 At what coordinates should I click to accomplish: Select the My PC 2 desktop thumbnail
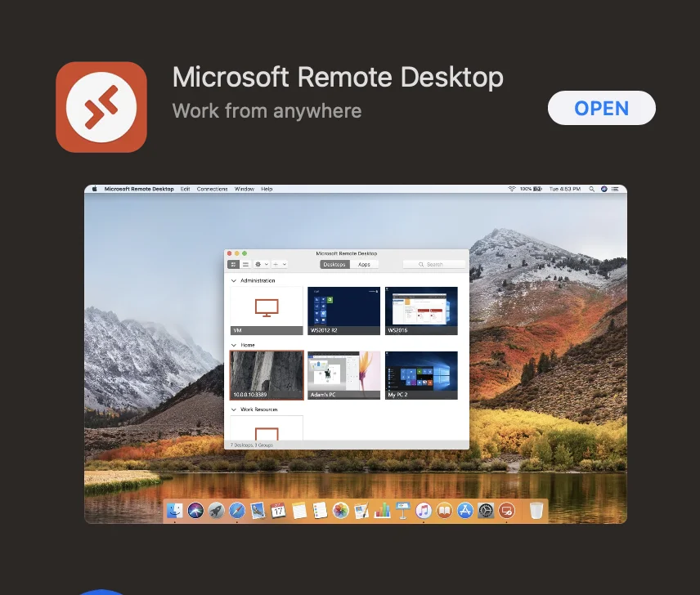[x=421, y=375]
